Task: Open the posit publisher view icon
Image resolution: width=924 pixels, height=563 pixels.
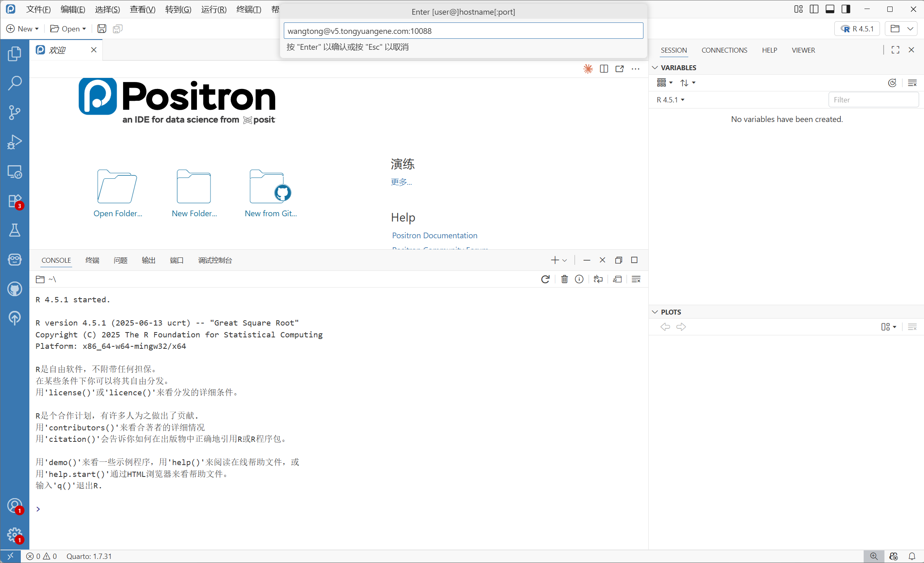Action: (15, 318)
